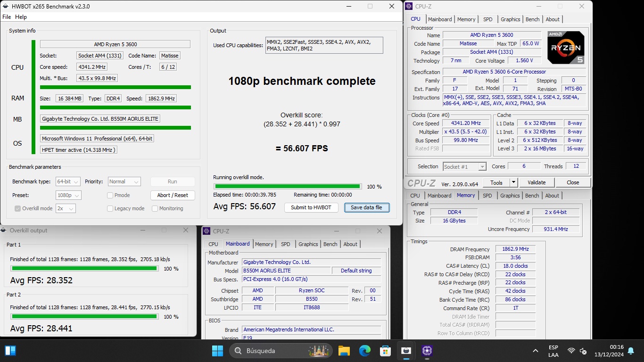Switch to Graphics tab in top CPU-Z window
Viewport: 644px width, 362px height.
tap(511, 19)
